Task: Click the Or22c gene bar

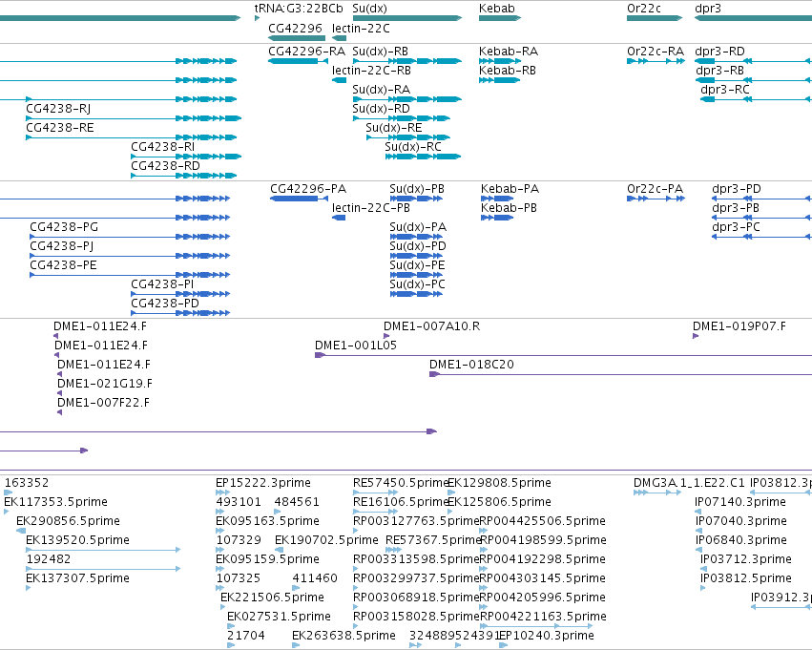Action: pyautogui.click(x=655, y=19)
